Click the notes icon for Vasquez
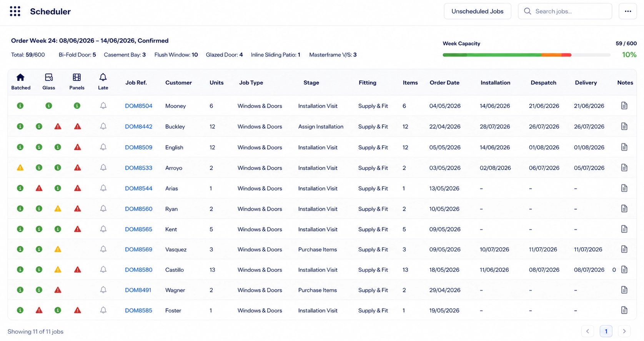Image resolution: width=644 pixels, height=341 pixels. pos(624,249)
